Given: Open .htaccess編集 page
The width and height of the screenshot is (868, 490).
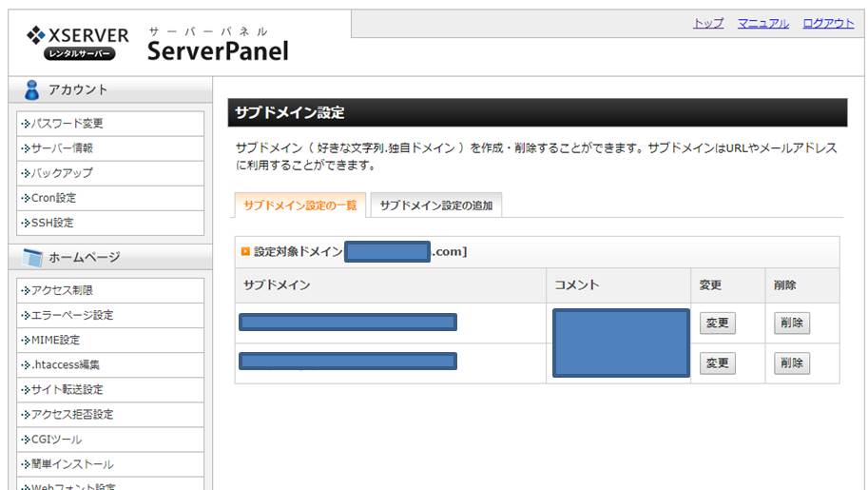Looking at the screenshot, I should tap(110, 365).
